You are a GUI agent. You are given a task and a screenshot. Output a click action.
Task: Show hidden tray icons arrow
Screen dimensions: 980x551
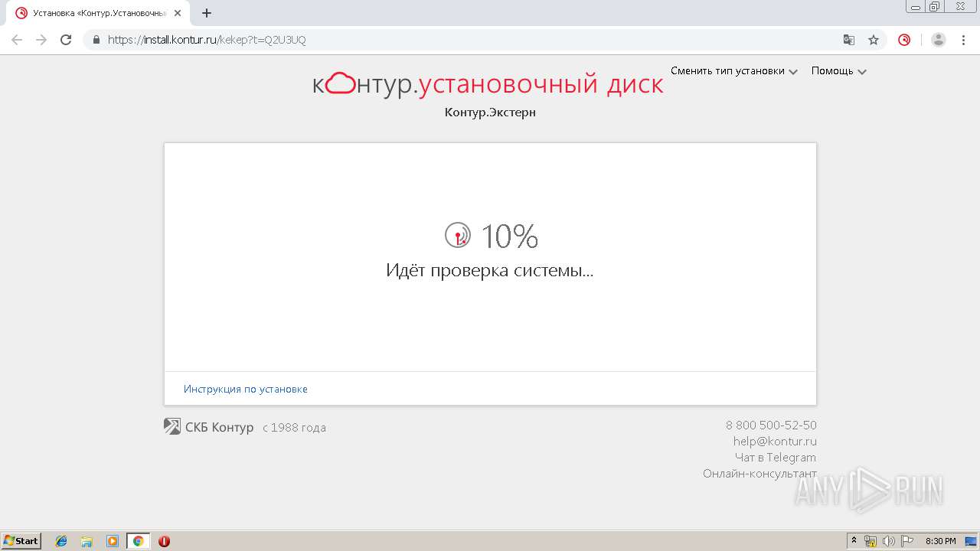(x=854, y=541)
